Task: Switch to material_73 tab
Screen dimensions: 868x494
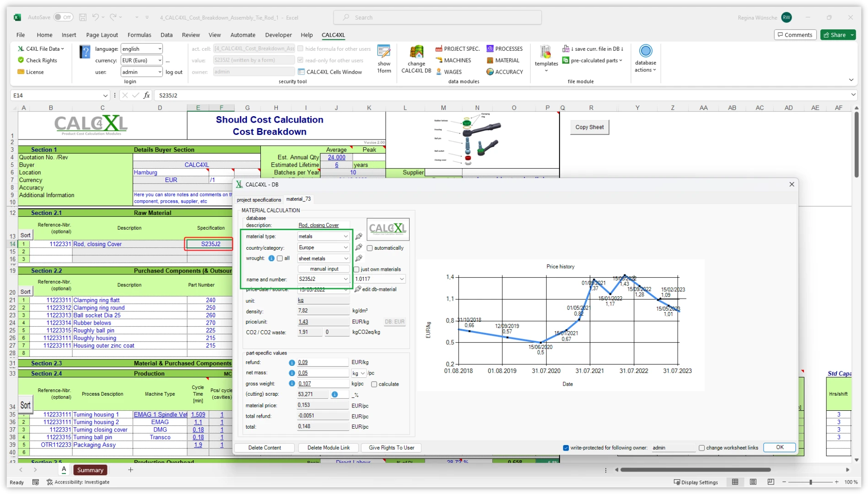Action: click(298, 199)
